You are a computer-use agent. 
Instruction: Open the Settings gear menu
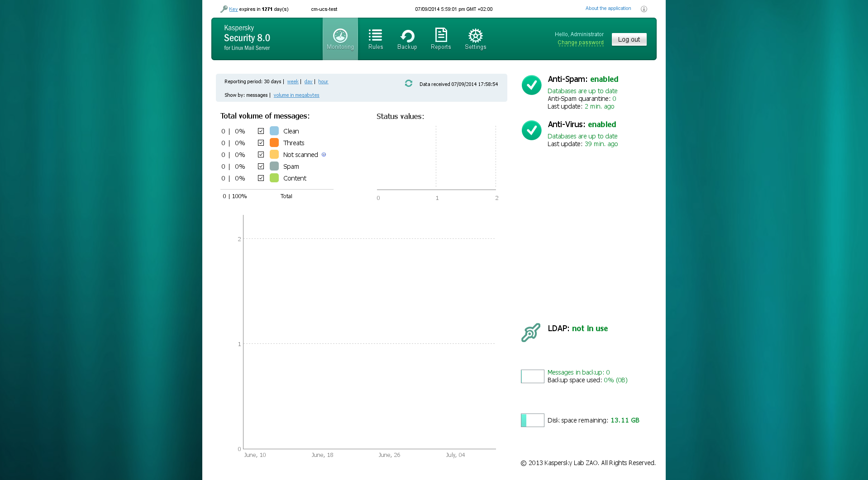[475, 39]
